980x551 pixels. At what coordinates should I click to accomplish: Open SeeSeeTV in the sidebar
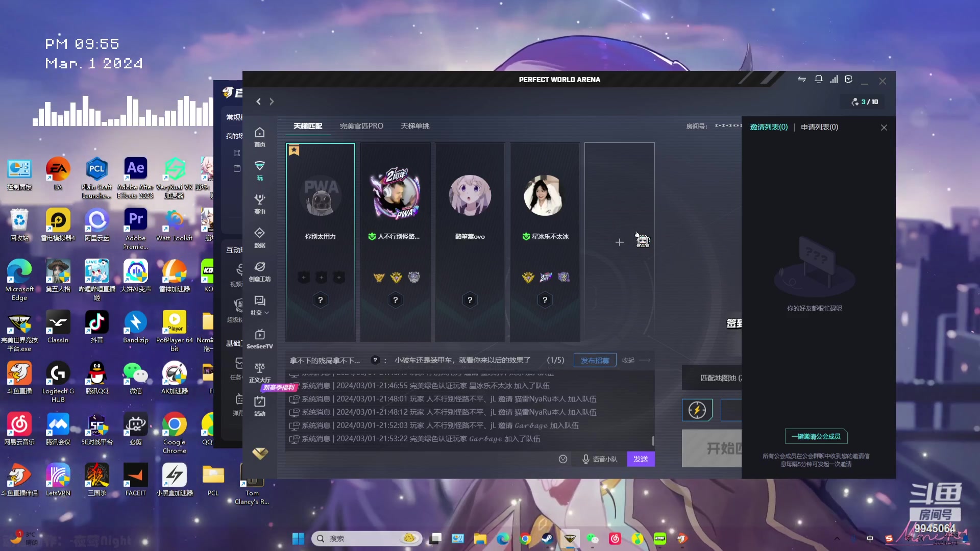[x=260, y=339]
